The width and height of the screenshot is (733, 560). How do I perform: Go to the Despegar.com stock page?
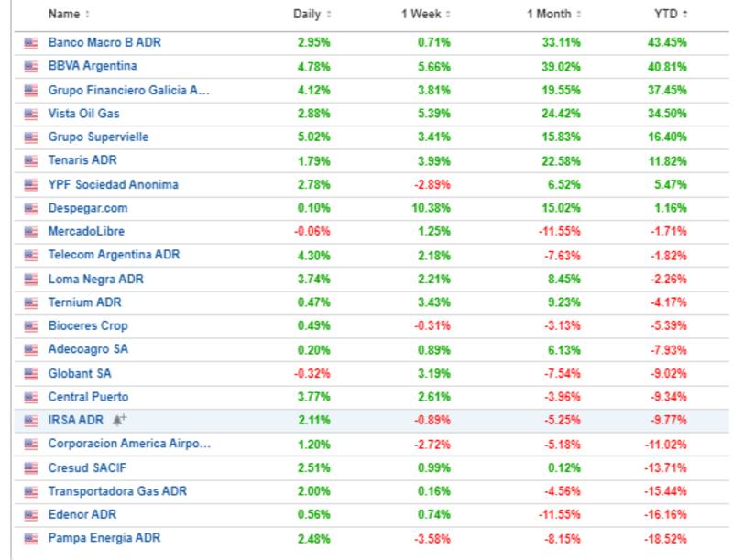point(87,208)
